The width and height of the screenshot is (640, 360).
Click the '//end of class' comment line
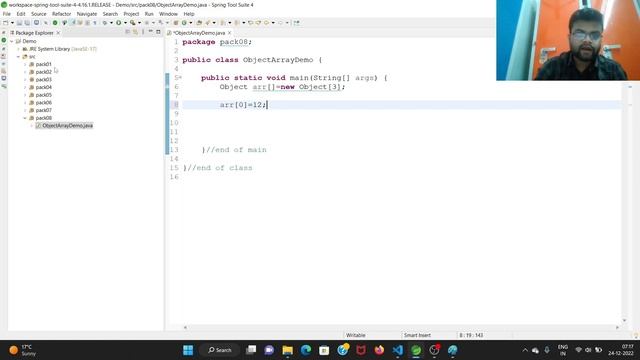pyautogui.click(x=220, y=168)
